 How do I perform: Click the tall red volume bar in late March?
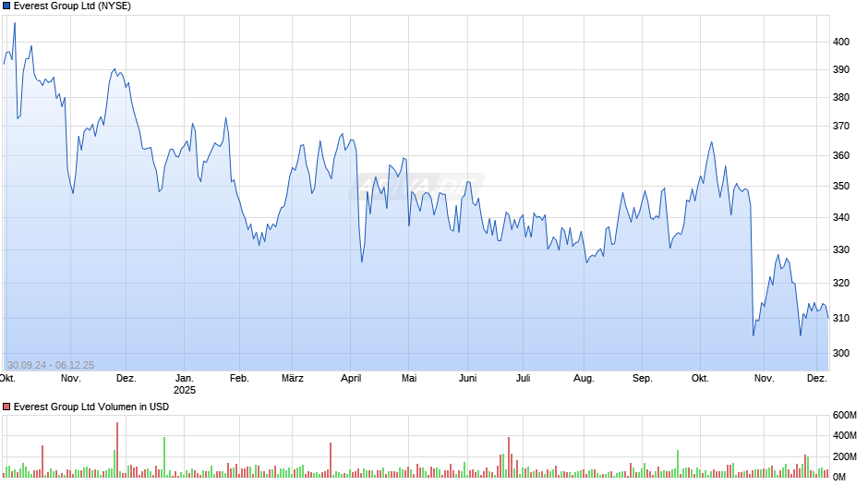coord(331,460)
